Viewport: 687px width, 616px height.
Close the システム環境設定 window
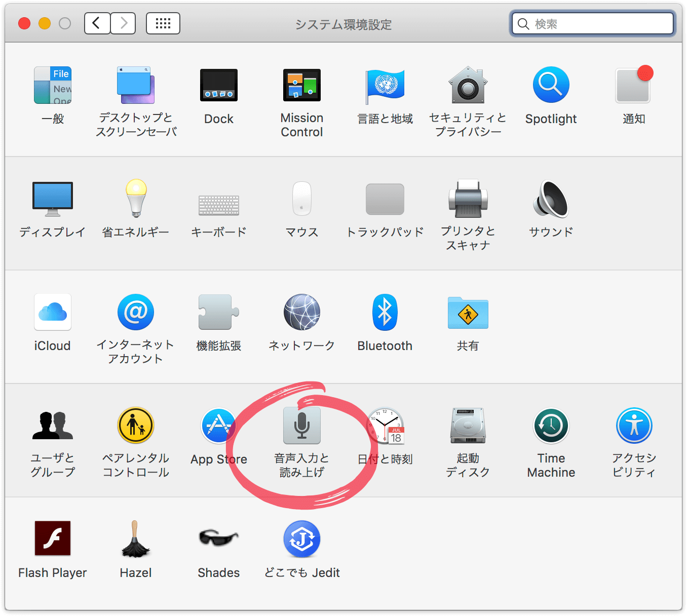(24, 23)
